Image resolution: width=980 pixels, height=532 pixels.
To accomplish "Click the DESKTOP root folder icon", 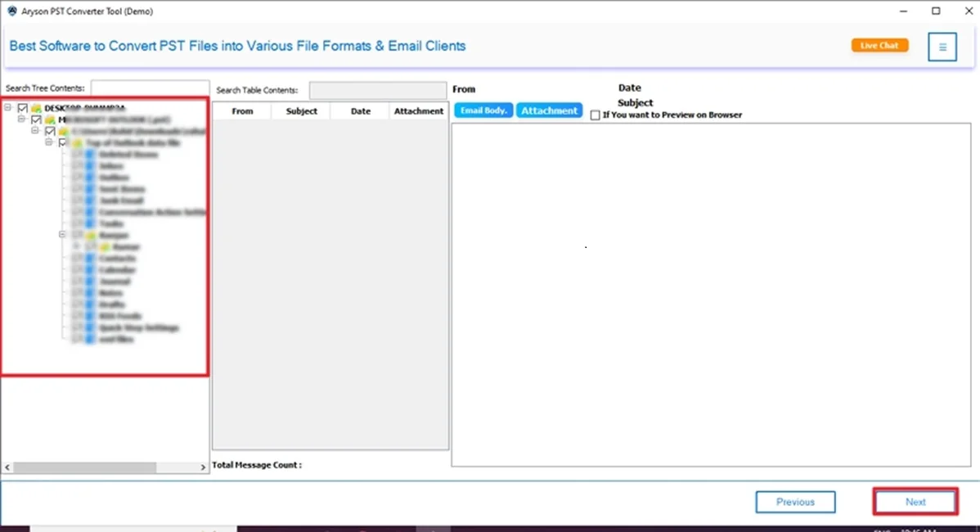I will [x=36, y=108].
